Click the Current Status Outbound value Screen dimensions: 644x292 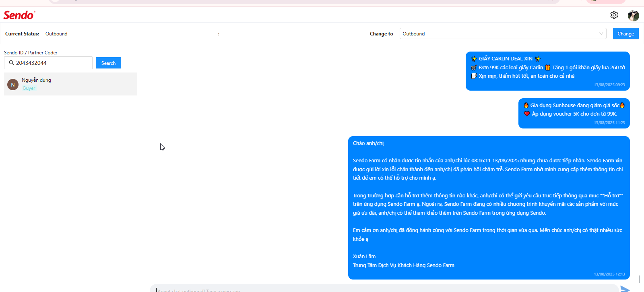tap(56, 34)
